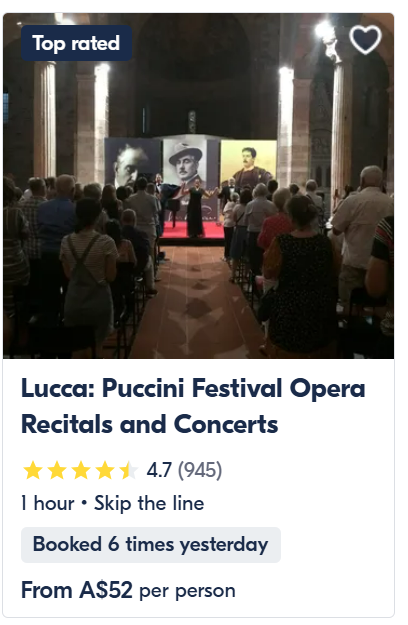Click the Top rated badge
Viewport: 408px width, 625px height.
pos(76,43)
